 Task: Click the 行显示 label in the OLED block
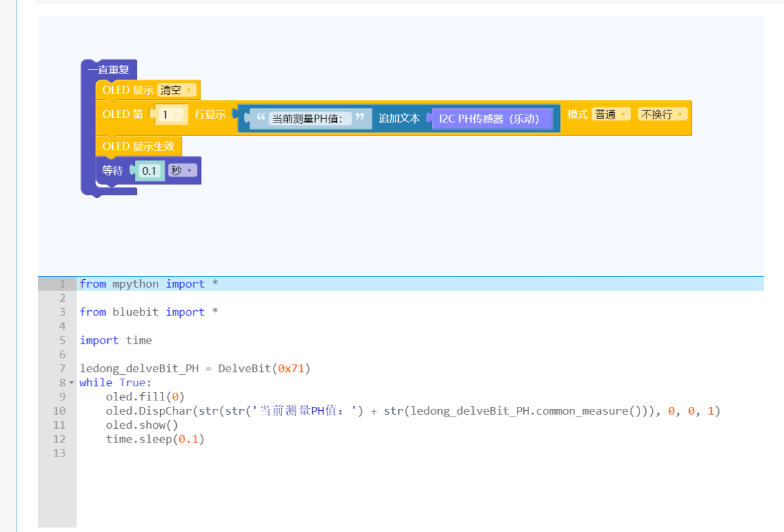[210, 114]
